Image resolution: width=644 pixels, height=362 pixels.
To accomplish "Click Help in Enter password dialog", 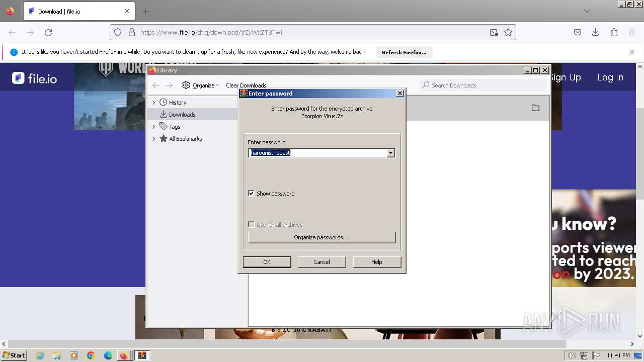I will click(x=377, y=262).
